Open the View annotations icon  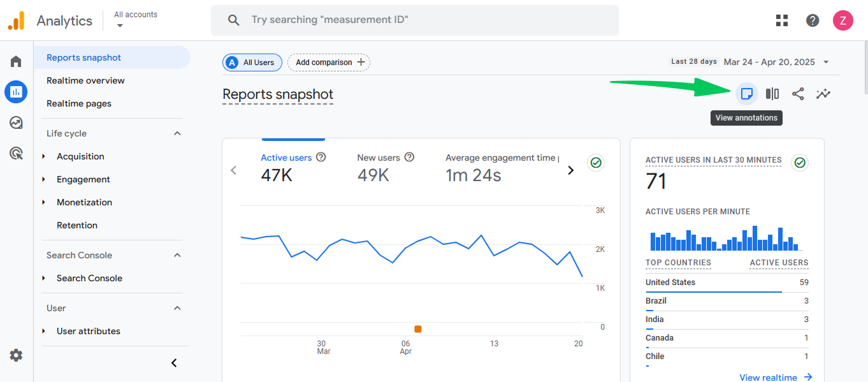(x=747, y=94)
